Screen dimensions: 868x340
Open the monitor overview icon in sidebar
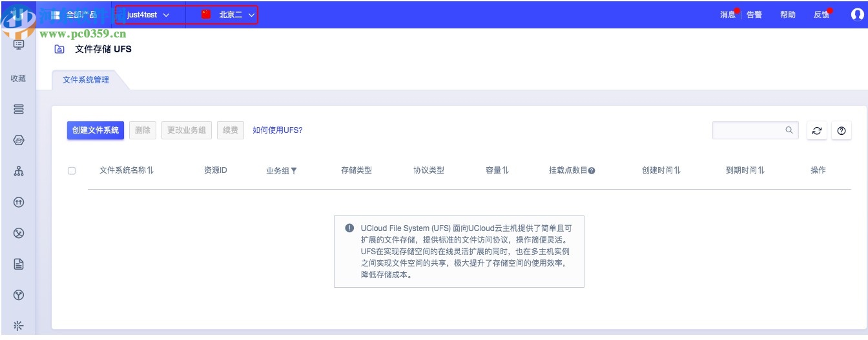coord(19,45)
